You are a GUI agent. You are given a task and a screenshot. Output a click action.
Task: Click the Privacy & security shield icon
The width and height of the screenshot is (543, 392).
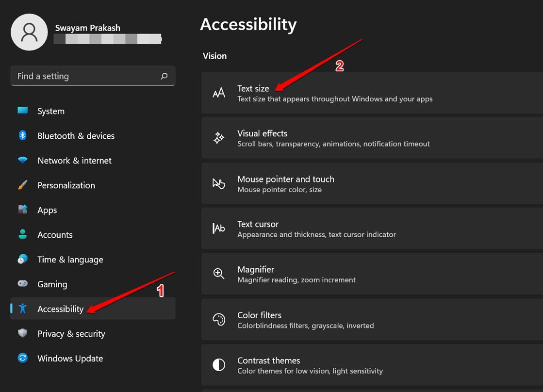22,334
